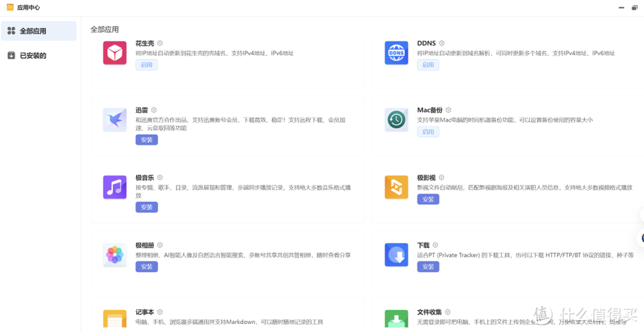Click 极相册 description about AI智能人像
This screenshot has height=332, width=644.
[243, 255]
